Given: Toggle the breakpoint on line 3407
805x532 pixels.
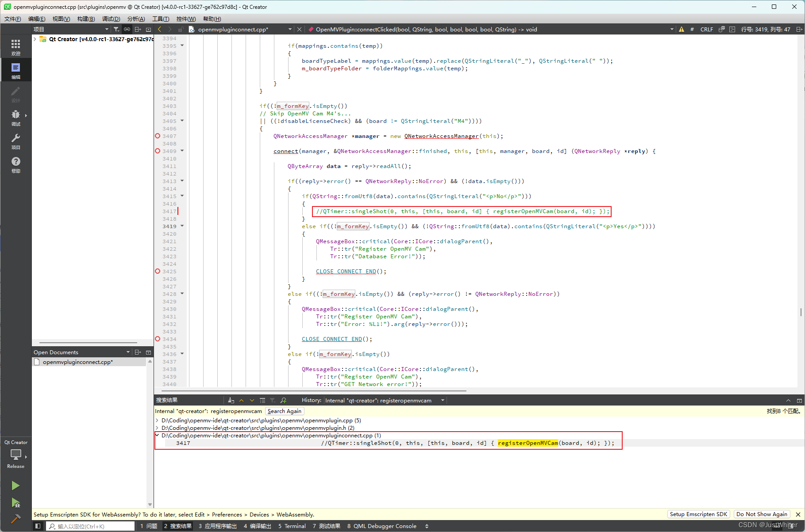Looking at the screenshot, I should click(158, 136).
